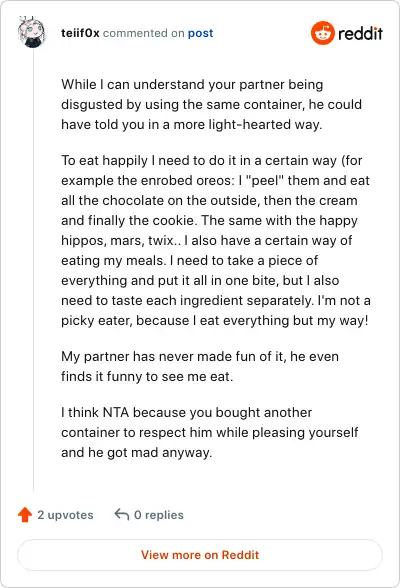Upvote using the orange arrow
Screen dimensions: 400x588
(25, 514)
